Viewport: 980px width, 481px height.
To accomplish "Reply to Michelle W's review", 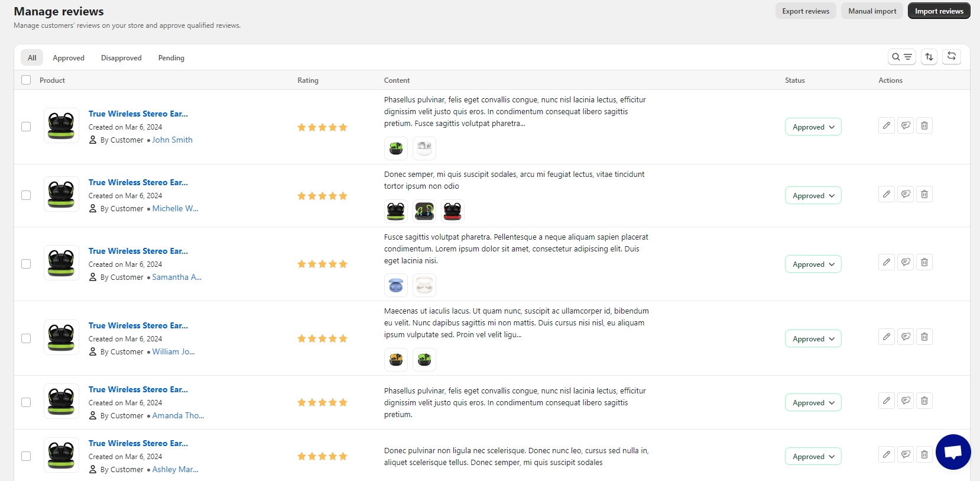I will point(906,194).
